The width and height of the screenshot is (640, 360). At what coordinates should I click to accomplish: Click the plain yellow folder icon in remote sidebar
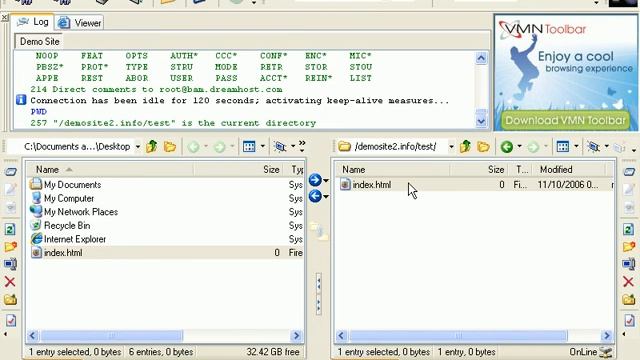pos(629,300)
